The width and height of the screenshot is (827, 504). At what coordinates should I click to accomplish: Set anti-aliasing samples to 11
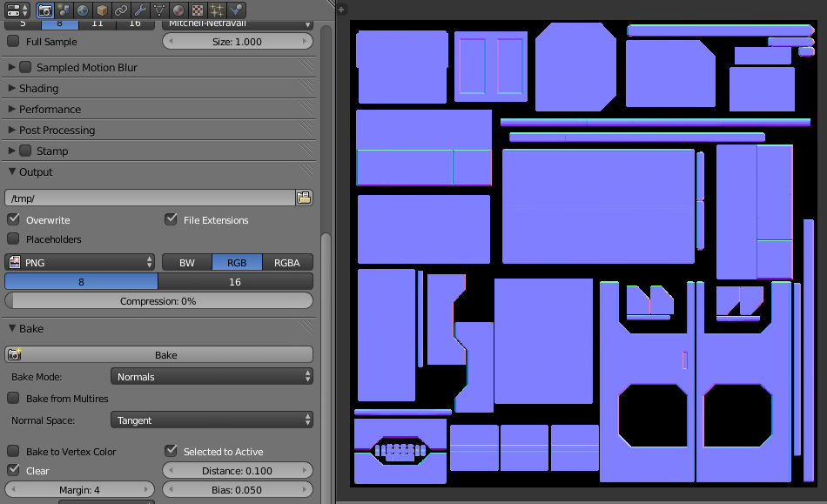tap(97, 24)
